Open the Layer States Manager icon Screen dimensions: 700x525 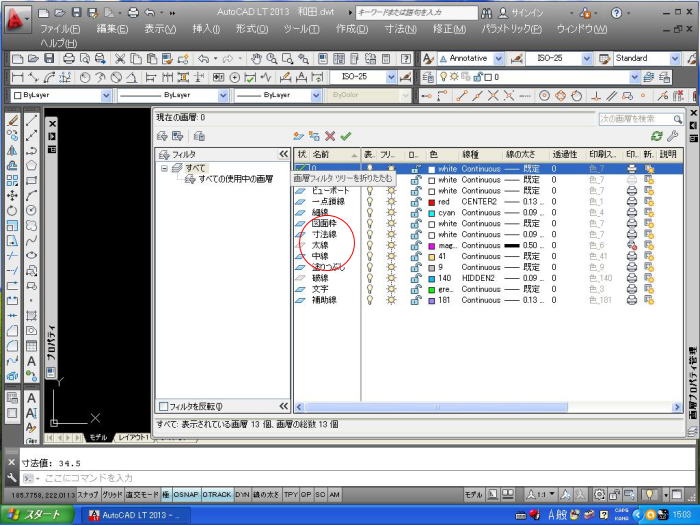coord(199,136)
